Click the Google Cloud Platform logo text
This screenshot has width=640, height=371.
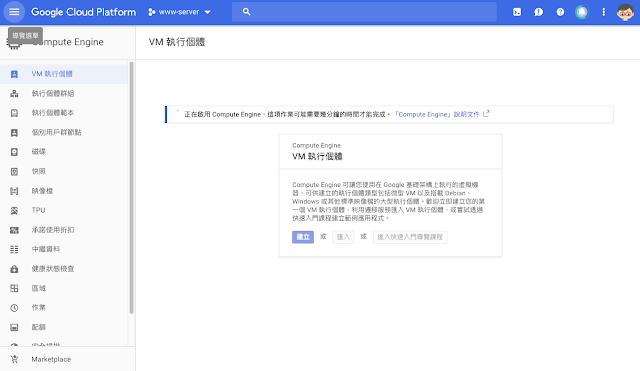coord(84,12)
